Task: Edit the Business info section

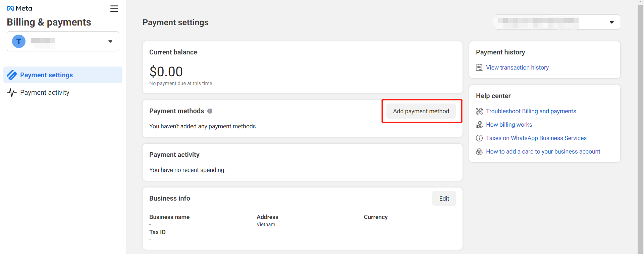Action: (x=444, y=199)
